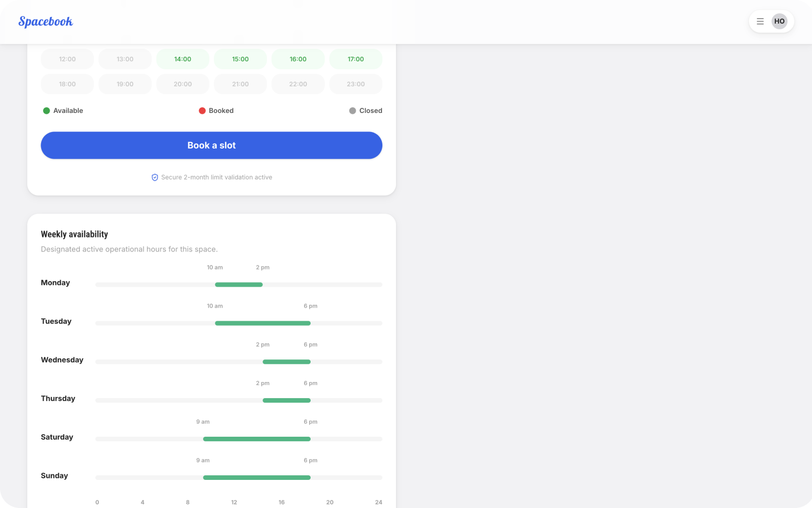Click the closed 23:00 slot
This screenshot has width=812, height=508.
[356, 84]
